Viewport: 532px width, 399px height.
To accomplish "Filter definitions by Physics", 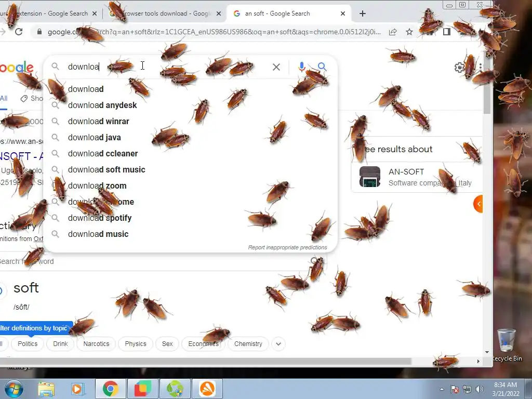I will coord(136,344).
